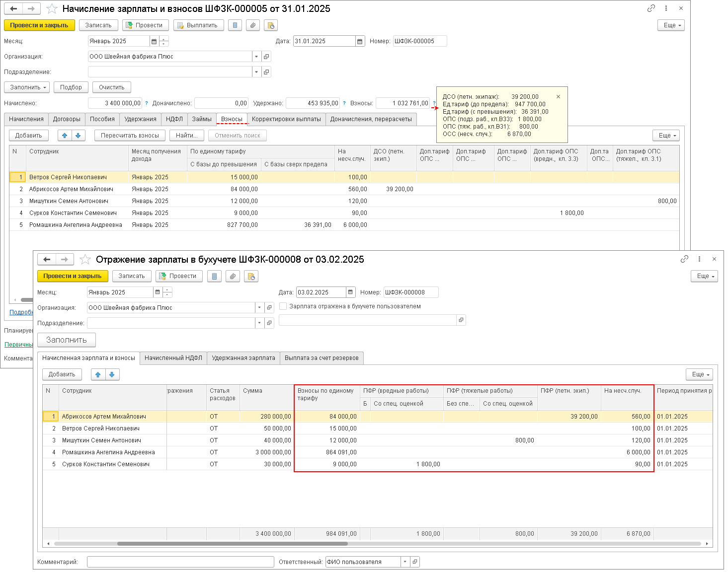This screenshot has height=572, width=728.
Task: Open kebab menu of Отражение зарплаты window
Action: click(x=699, y=259)
